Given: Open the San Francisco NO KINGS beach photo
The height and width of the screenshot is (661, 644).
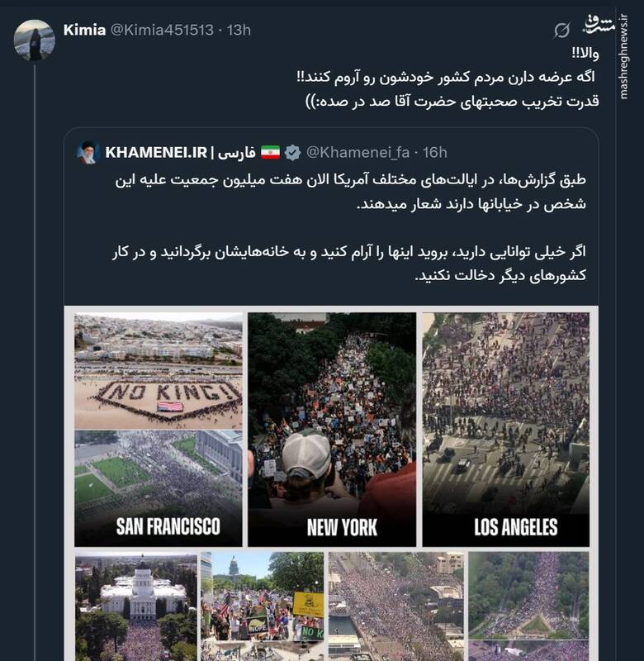Looking at the screenshot, I should [159, 371].
